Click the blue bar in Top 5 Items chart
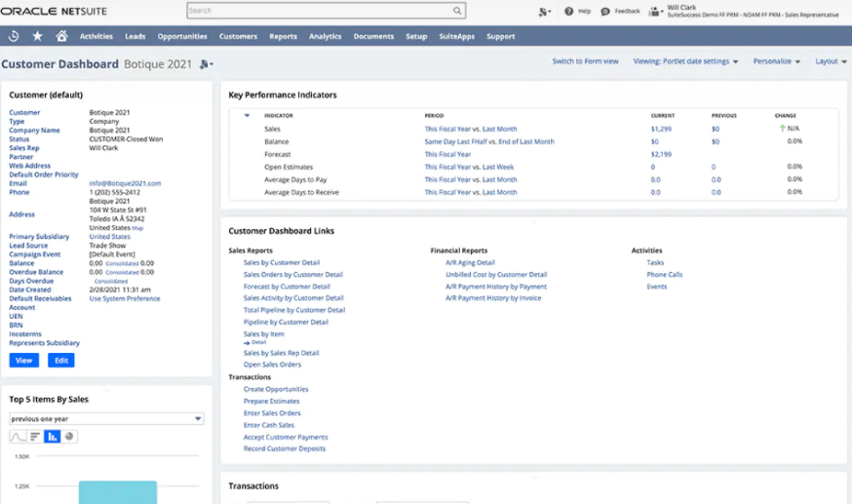Screen dimensions: 852x504 point(118,492)
